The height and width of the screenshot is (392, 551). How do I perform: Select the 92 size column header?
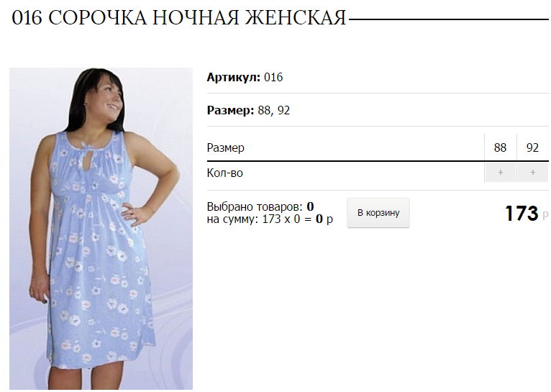coord(532,147)
